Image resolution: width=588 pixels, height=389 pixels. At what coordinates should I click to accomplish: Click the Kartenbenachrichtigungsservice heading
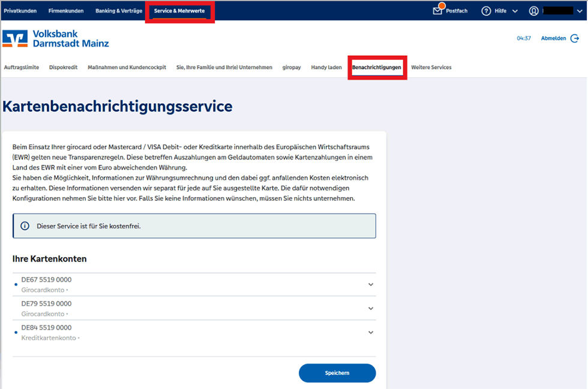(x=118, y=107)
